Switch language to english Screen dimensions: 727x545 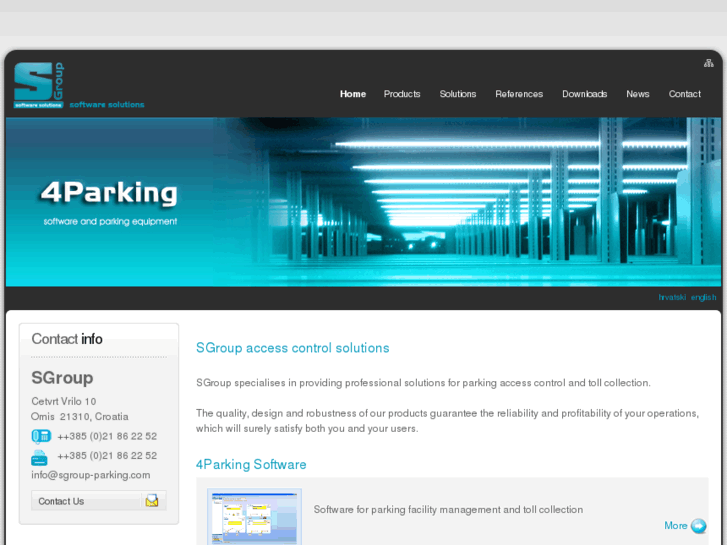(703, 297)
